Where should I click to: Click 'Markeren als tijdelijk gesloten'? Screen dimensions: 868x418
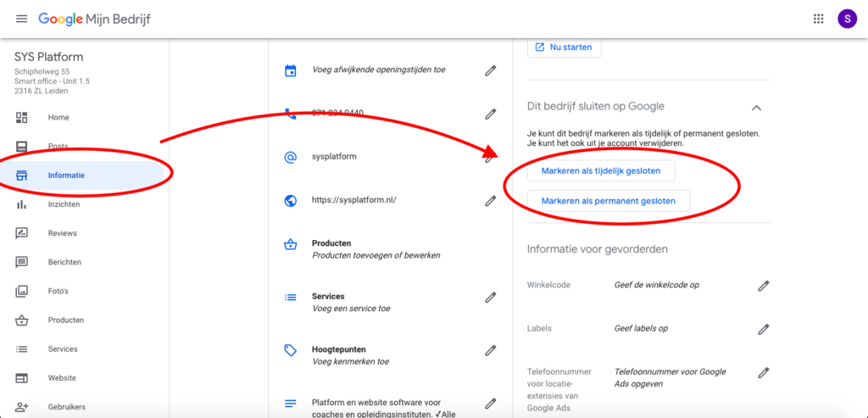(x=601, y=171)
